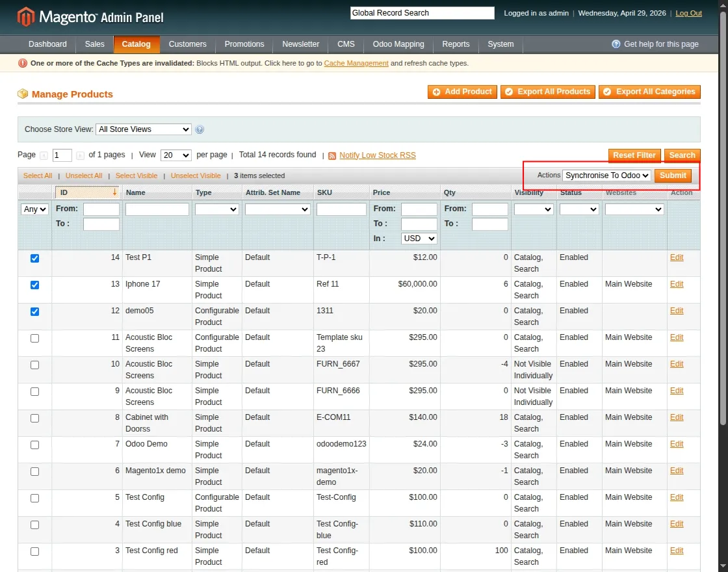This screenshot has height=572, width=728.
Task: Sort by the Price column header
Action: click(x=381, y=192)
